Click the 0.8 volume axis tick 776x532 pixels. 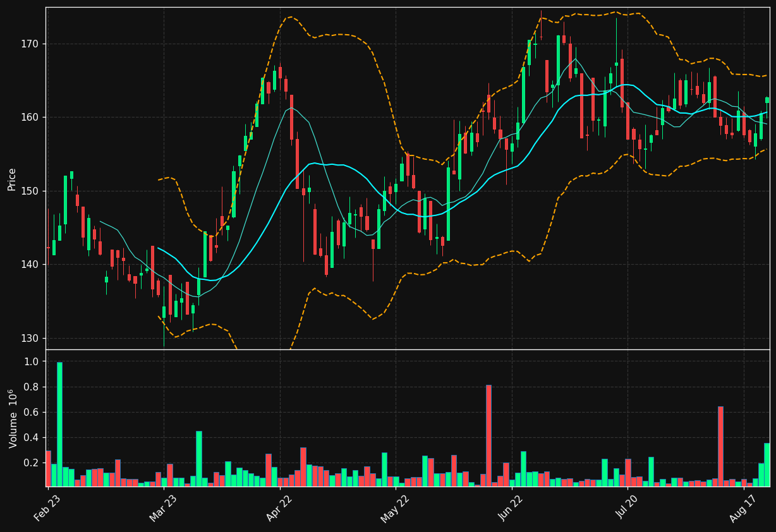(32, 387)
